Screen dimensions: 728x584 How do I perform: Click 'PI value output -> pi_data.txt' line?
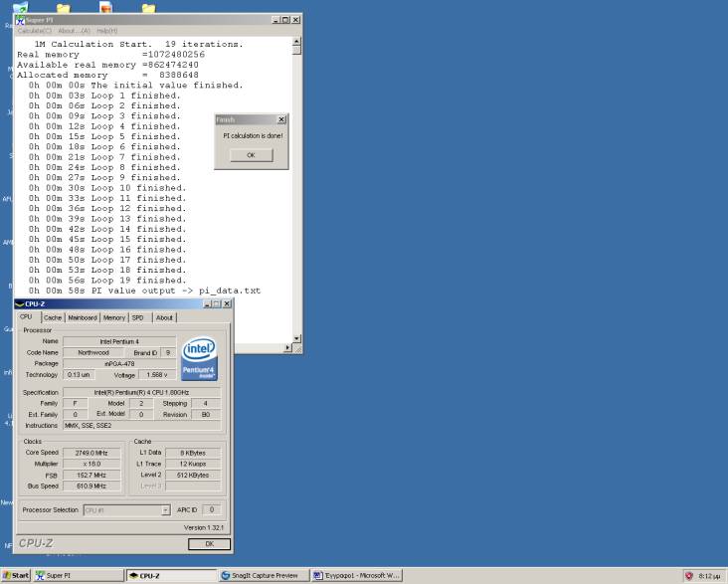point(144,291)
